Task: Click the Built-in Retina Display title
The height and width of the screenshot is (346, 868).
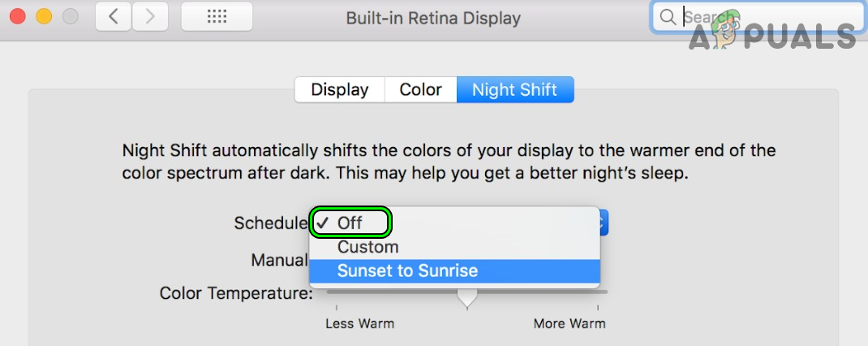Action: pyautogui.click(x=433, y=17)
